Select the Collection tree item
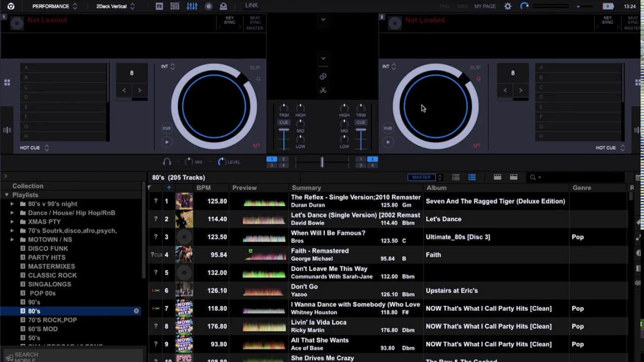 point(28,186)
